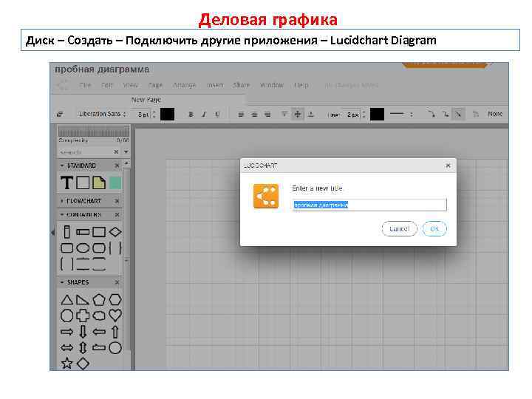Select the Text tool in Standard shapes
This screenshot has width=532, height=399.
[66, 183]
